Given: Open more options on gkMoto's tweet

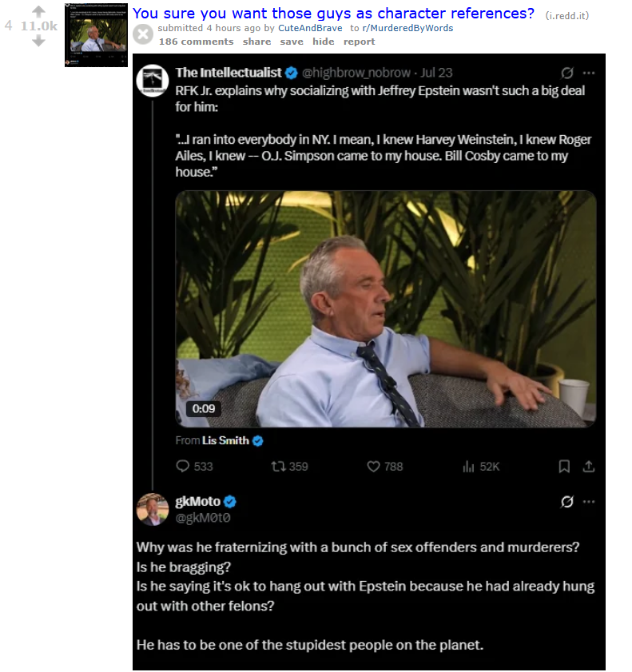Looking at the screenshot, I should [x=589, y=502].
